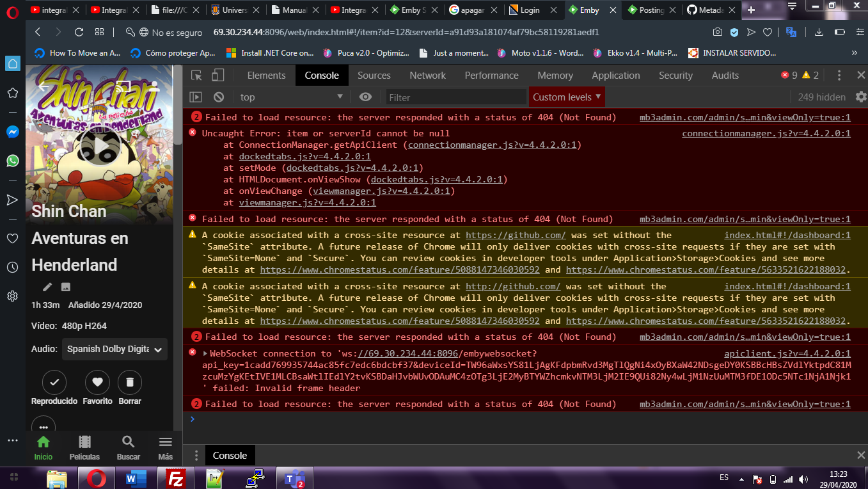Toggle the eye icon near the console filter
The width and height of the screenshot is (868, 489).
(365, 96)
